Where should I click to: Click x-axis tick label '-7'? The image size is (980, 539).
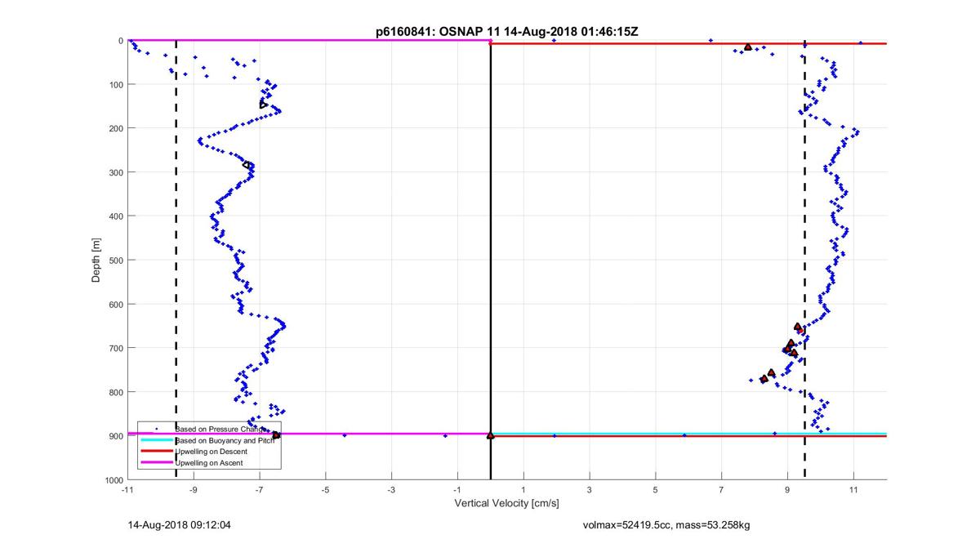[x=260, y=490]
